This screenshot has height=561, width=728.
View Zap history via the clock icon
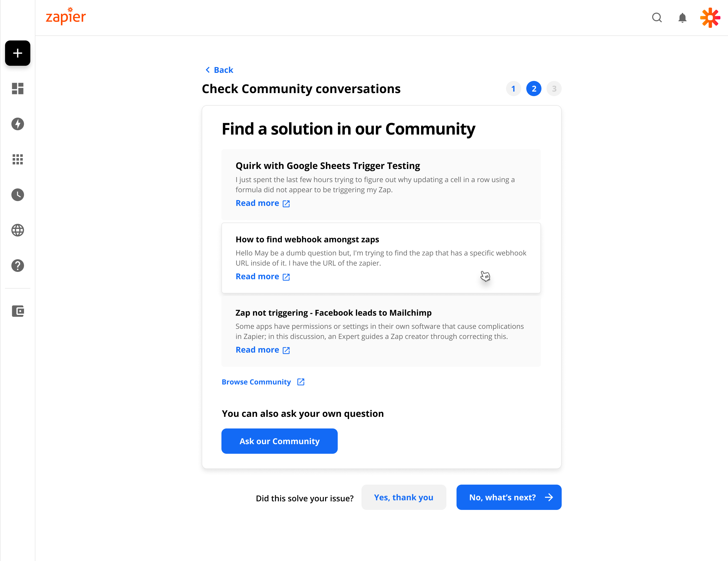(x=17, y=195)
